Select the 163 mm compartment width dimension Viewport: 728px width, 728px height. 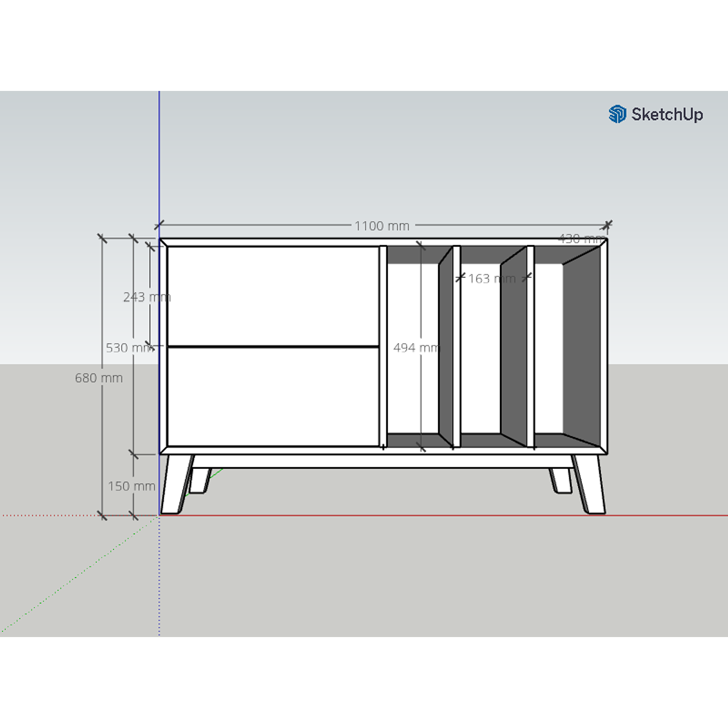click(491, 279)
